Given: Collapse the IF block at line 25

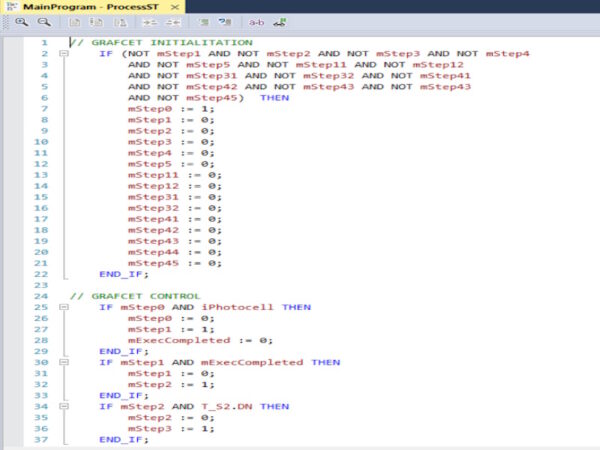Looking at the screenshot, I should (64, 307).
